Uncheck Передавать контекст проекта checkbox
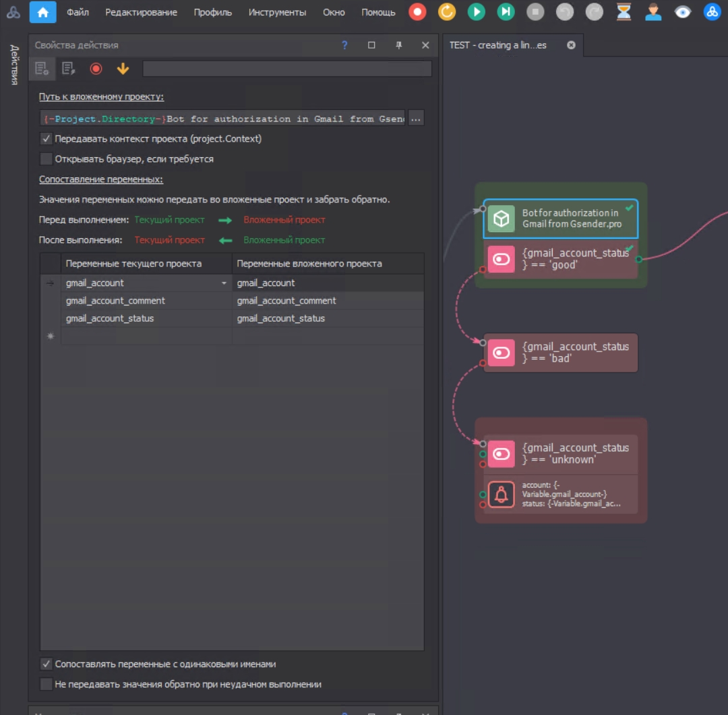 click(47, 139)
